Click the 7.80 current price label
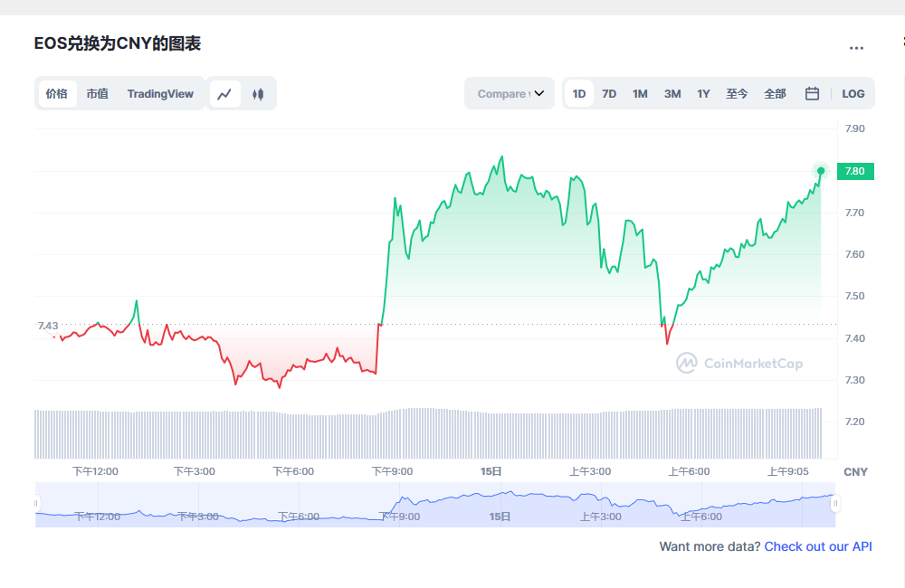This screenshot has width=905, height=588. [x=855, y=171]
